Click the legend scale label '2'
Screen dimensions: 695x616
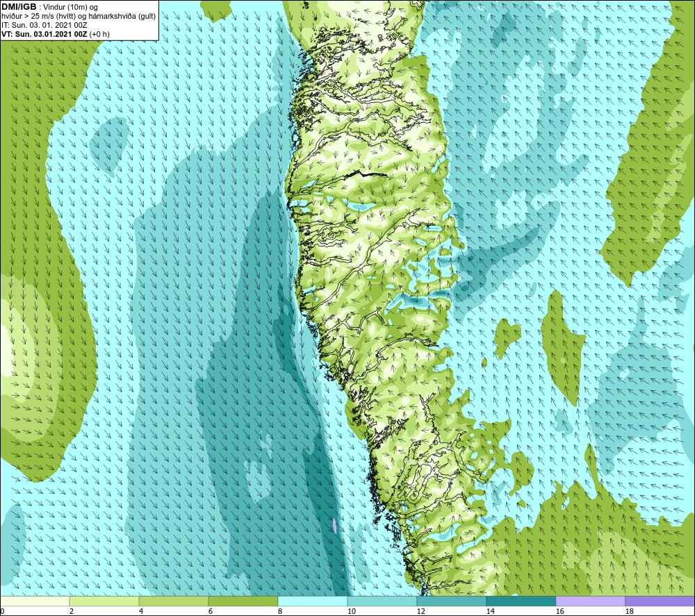tap(72, 612)
